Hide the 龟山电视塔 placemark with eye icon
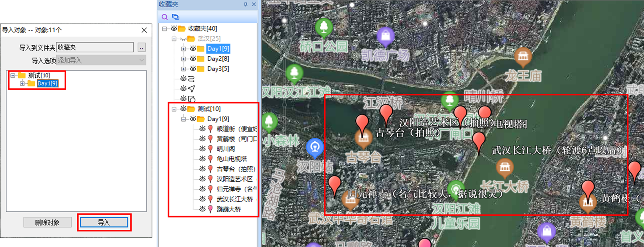 tap(202, 159)
